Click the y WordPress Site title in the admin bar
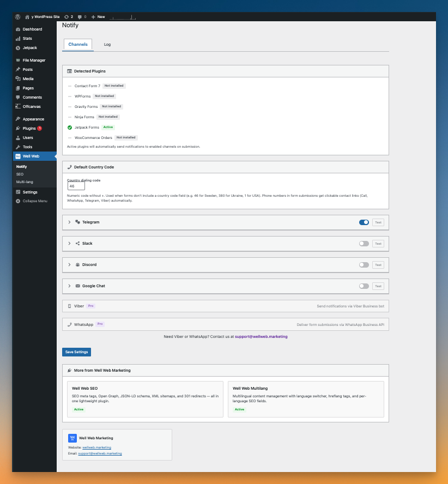The image size is (448, 484). (x=45, y=17)
